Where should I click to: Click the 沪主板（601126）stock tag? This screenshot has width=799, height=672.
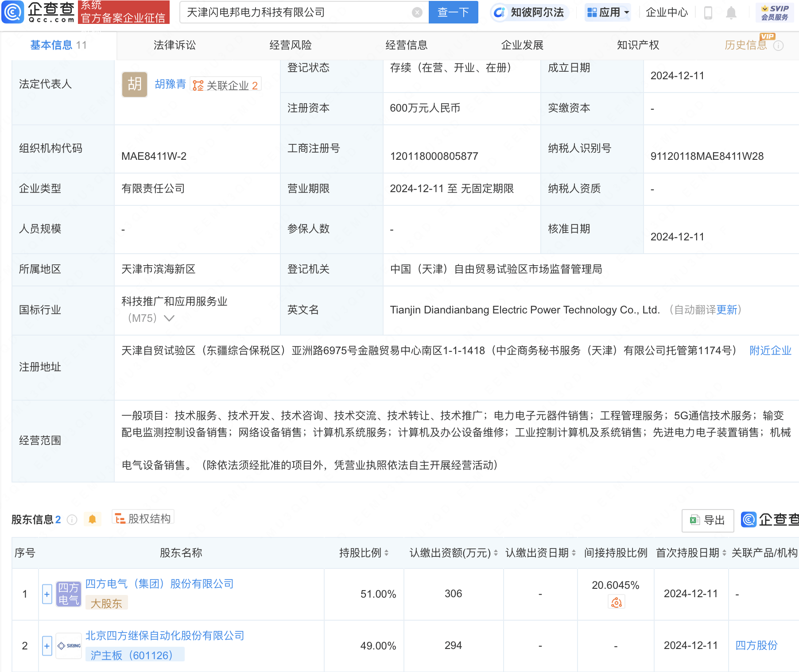point(135,655)
